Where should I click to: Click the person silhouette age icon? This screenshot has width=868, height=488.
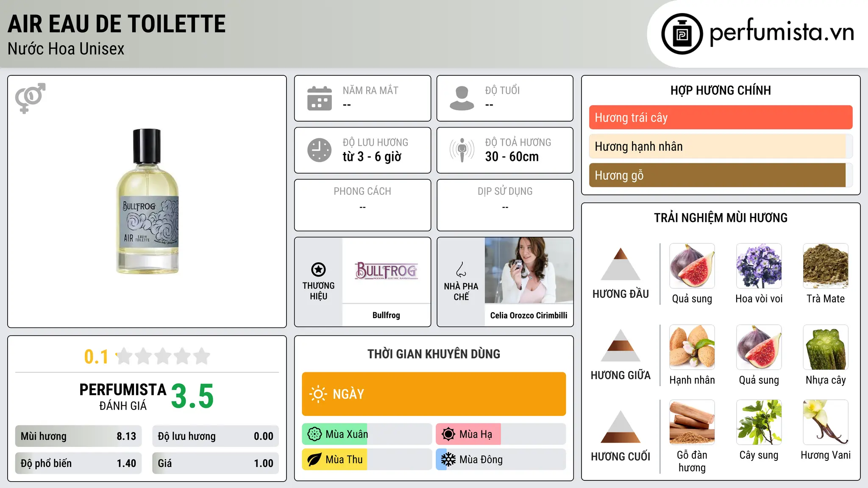462,98
